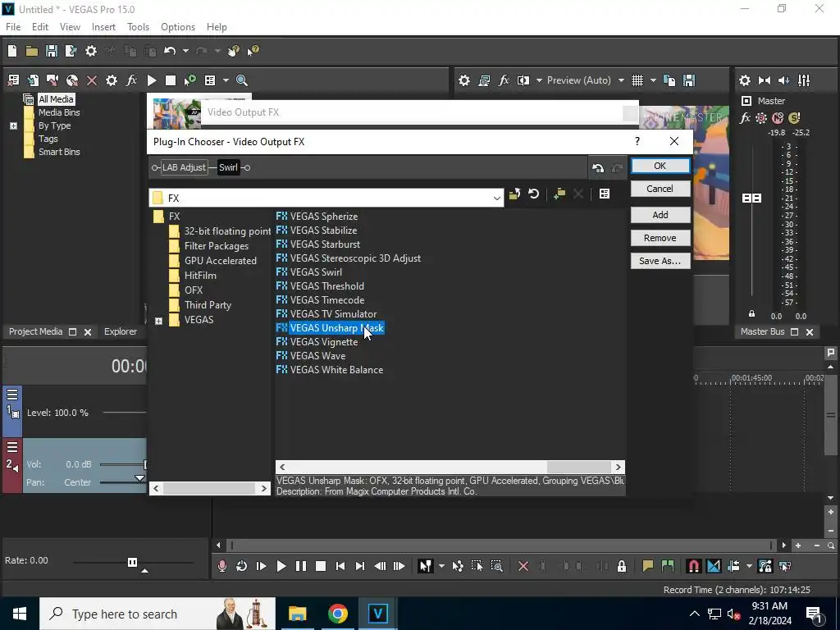Open the View menu
The image size is (840, 630).
[70, 27]
